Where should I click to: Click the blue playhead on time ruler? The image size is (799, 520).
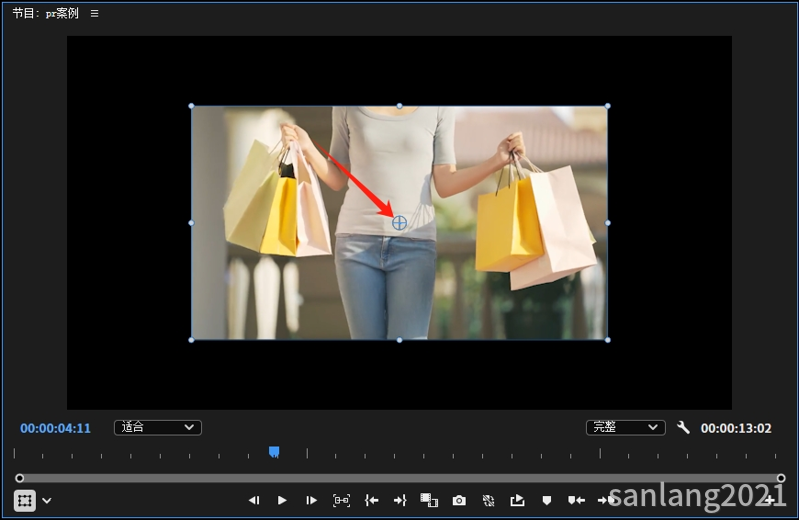coord(274,453)
